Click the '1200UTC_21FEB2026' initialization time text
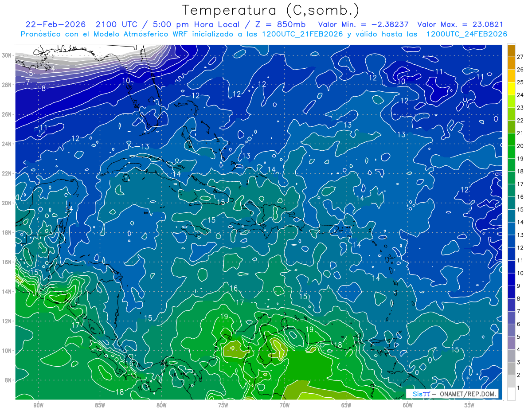The width and height of the screenshot is (532, 411). (302, 34)
